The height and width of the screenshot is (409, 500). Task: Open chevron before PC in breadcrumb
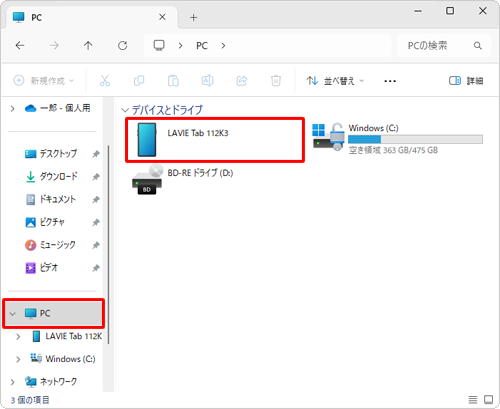[180, 46]
